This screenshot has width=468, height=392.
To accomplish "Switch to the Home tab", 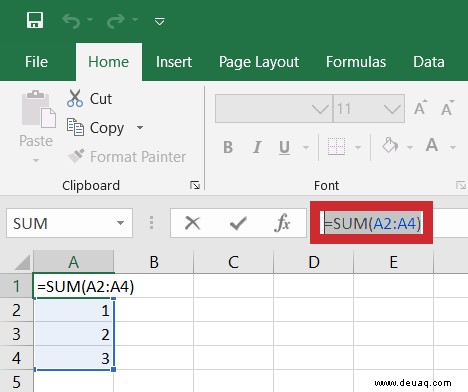I will 109,62.
